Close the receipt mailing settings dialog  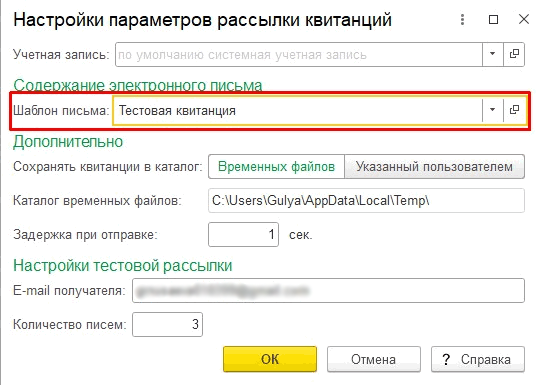[524, 19]
